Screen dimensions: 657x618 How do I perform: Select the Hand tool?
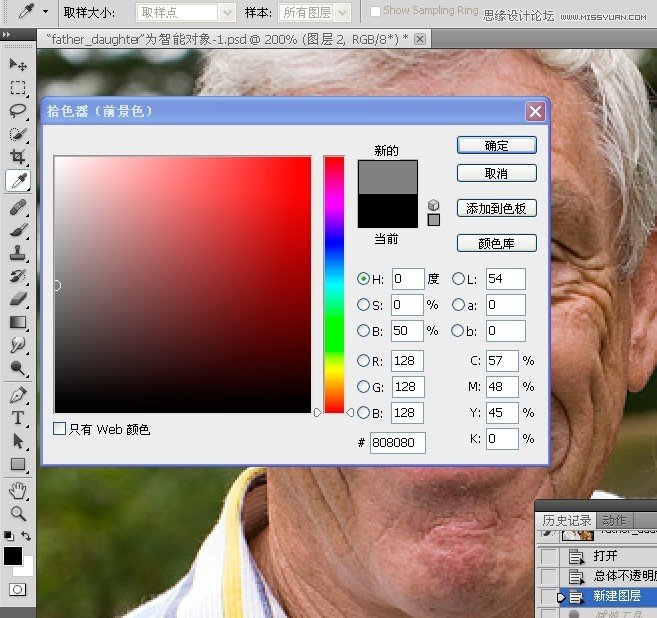click(18, 491)
